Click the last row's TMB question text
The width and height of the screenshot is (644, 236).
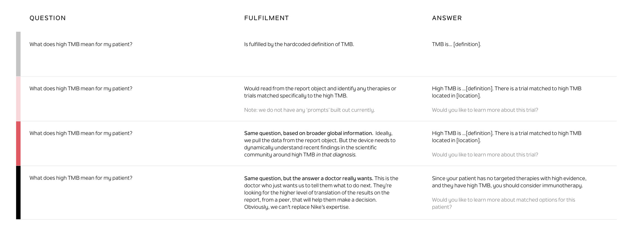click(x=81, y=178)
